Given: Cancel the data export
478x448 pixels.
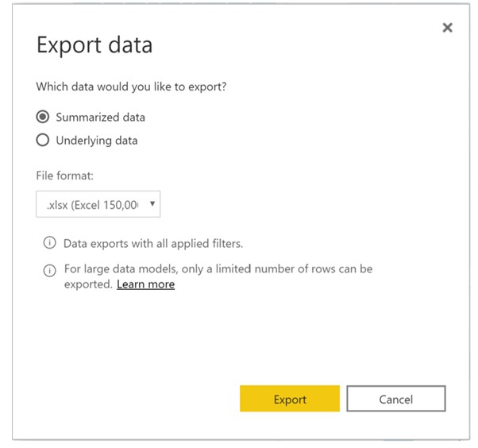Looking at the screenshot, I should point(396,399).
